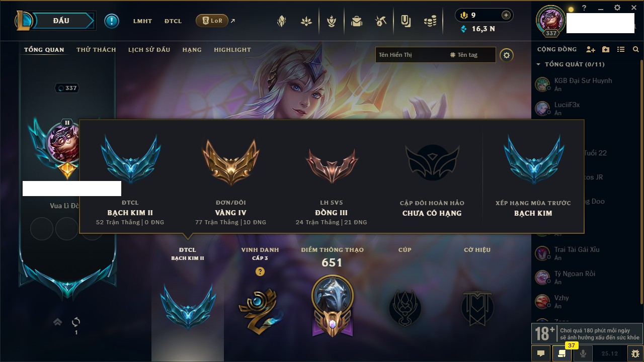Image resolution: width=644 pixels, height=362 pixels.
Task: Click the blue exclamation alert icon
Action: click(x=112, y=21)
